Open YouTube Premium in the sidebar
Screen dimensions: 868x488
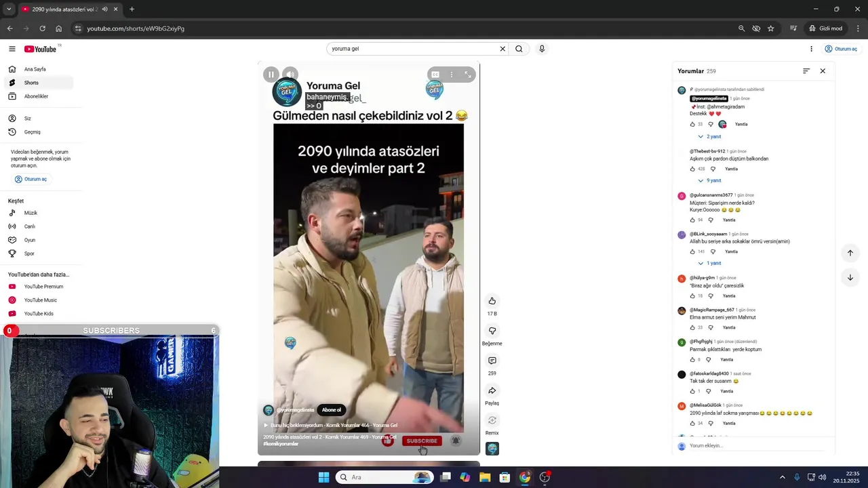click(39, 287)
